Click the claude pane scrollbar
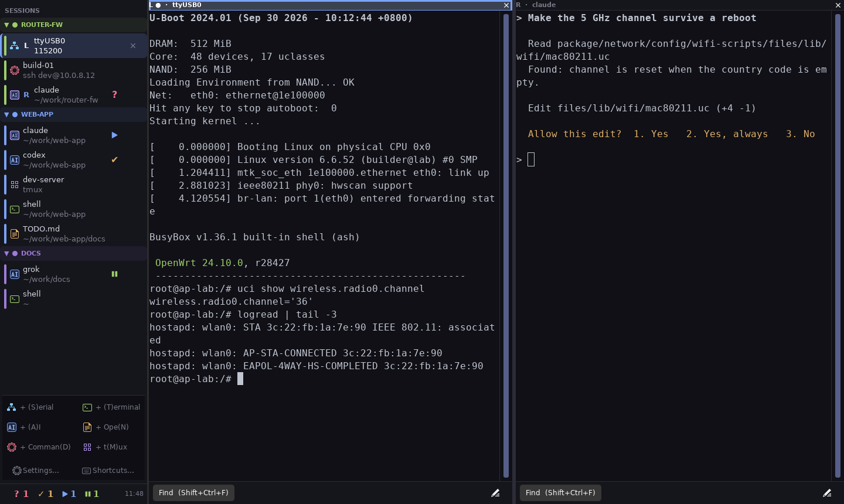 (838, 245)
